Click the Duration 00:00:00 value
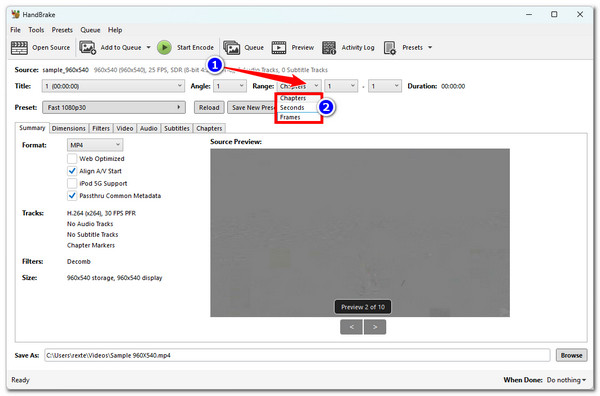The height and width of the screenshot is (396, 600). pos(453,86)
